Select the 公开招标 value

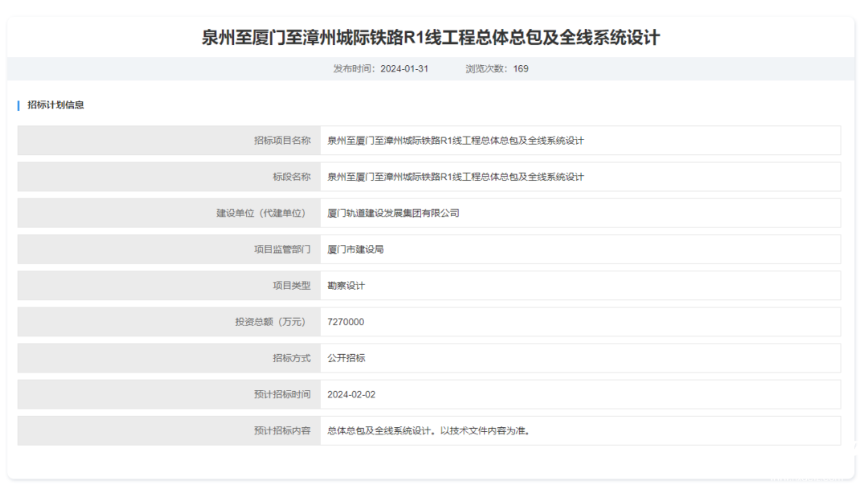pos(346,358)
